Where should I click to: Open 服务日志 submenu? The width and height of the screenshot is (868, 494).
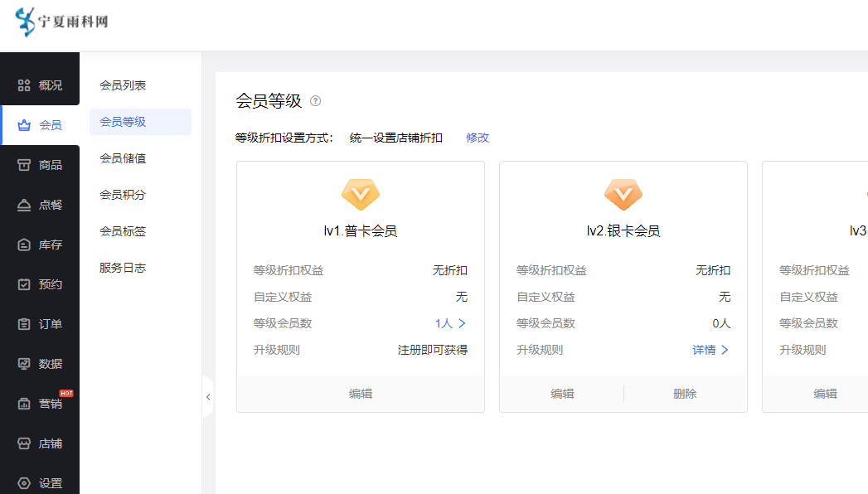123,268
